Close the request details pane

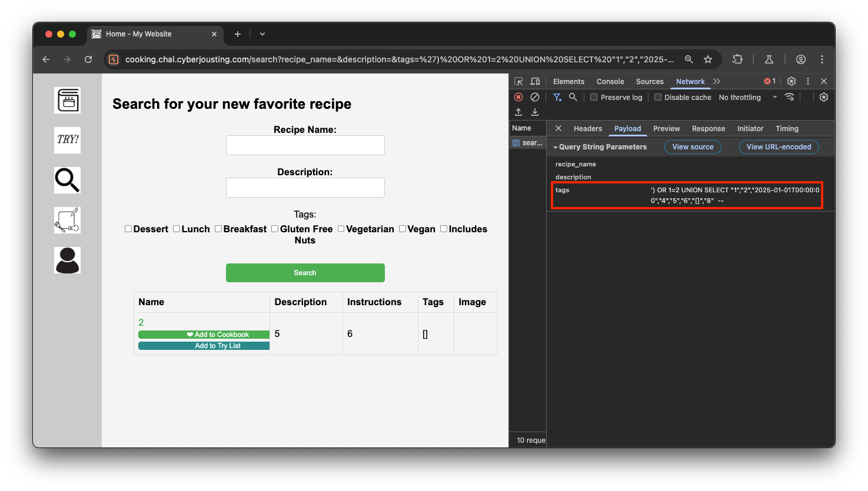[558, 128]
